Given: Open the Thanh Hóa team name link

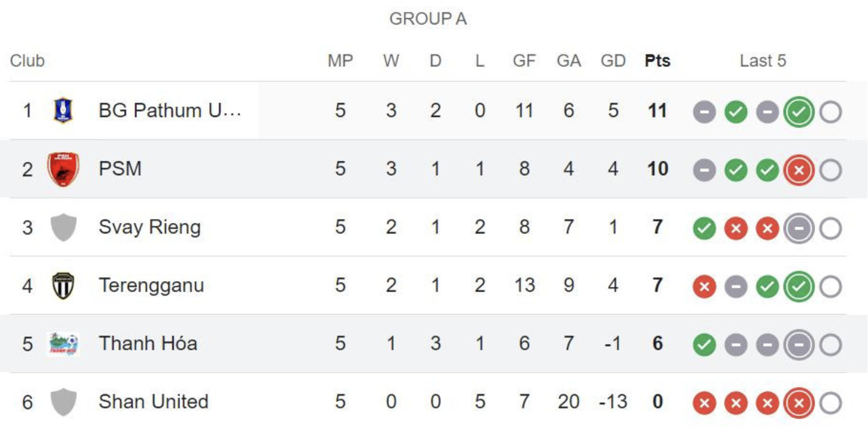Looking at the screenshot, I should pyautogui.click(x=148, y=343).
